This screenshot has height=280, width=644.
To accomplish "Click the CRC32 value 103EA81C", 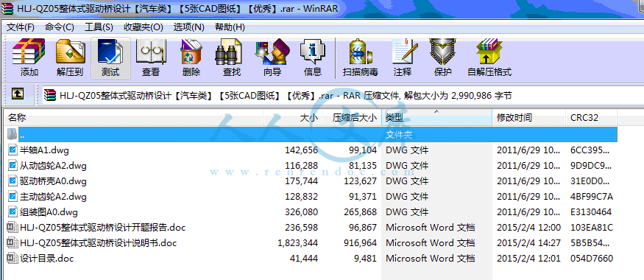I will 592,228.
